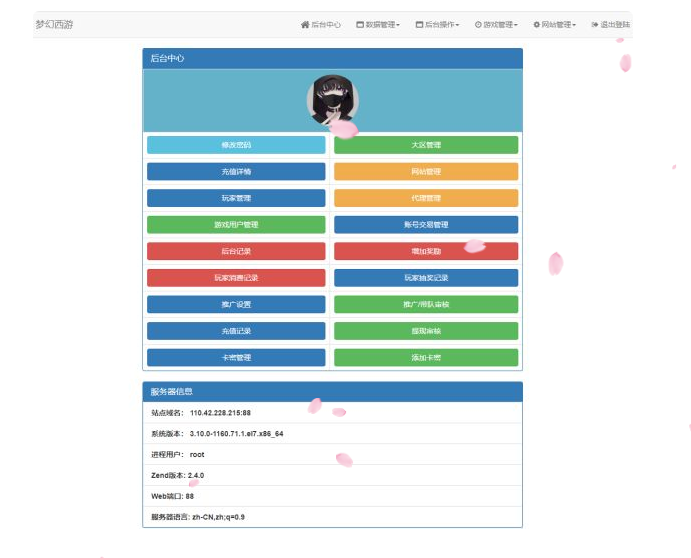Click the 梦幻西游 brand title
This screenshot has width=691, height=558.
tap(54, 24)
